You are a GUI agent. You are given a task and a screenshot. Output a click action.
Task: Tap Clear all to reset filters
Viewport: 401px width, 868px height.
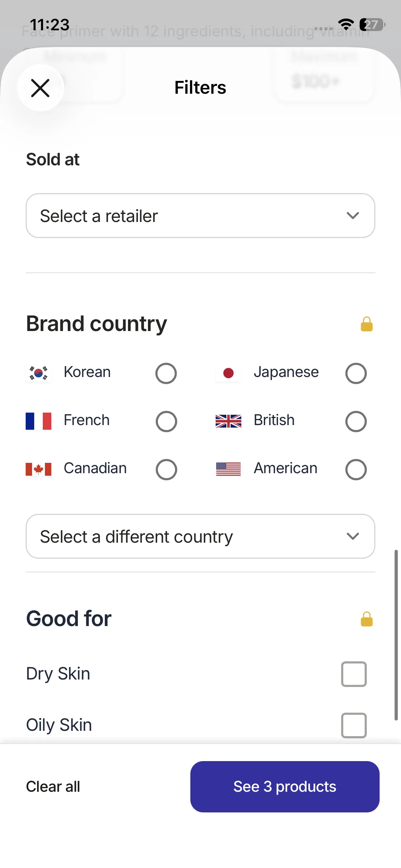[x=53, y=786]
